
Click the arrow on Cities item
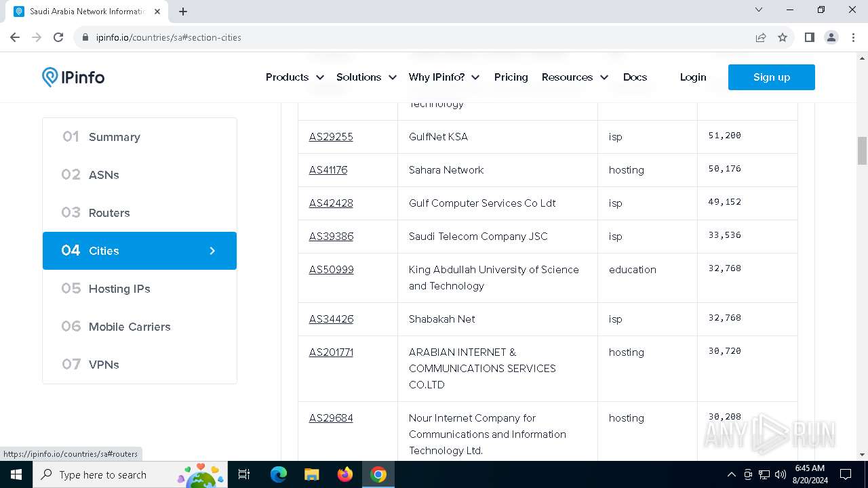click(x=212, y=251)
